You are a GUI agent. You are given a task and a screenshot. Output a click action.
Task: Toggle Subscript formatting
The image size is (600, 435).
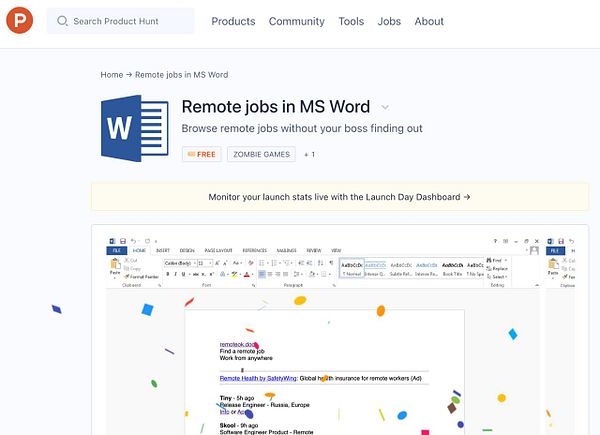(x=203, y=274)
